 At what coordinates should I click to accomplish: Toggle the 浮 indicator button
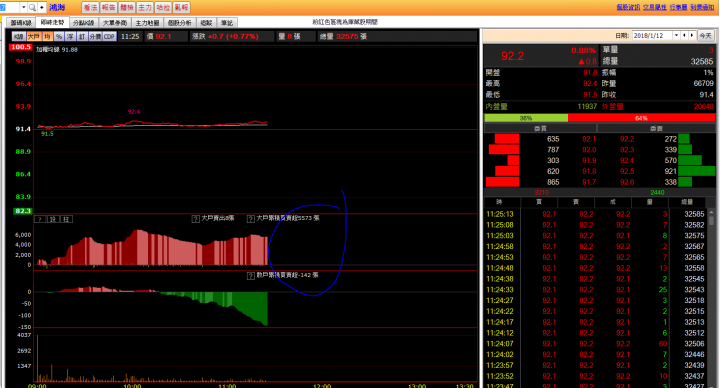[70, 36]
